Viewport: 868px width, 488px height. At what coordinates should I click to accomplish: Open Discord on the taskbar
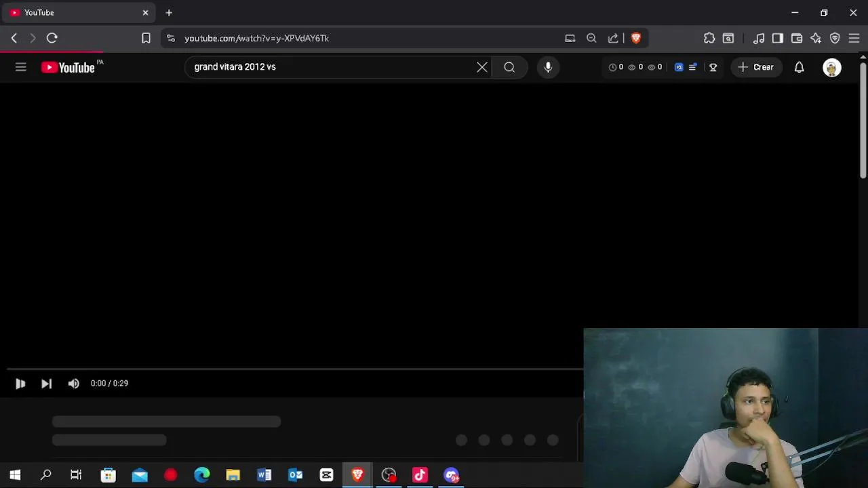(x=452, y=475)
